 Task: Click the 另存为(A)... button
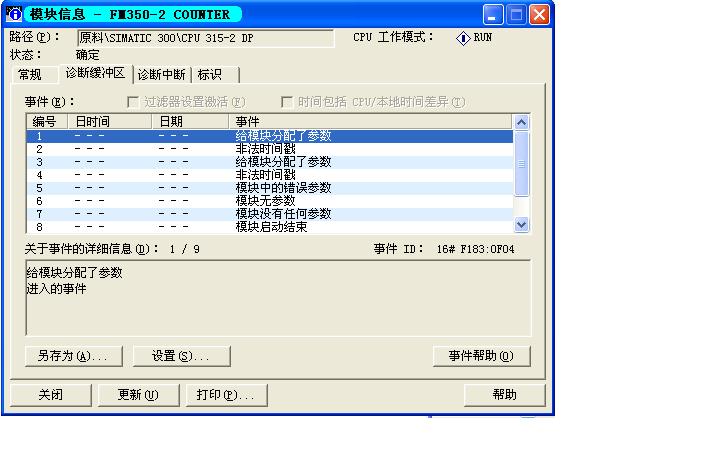[73, 356]
